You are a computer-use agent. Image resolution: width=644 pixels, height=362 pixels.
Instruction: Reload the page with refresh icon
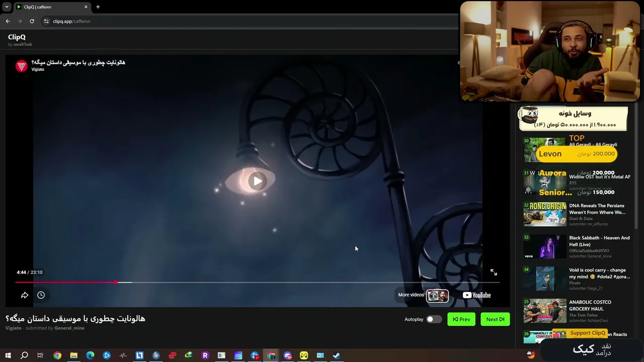point(32,21)
